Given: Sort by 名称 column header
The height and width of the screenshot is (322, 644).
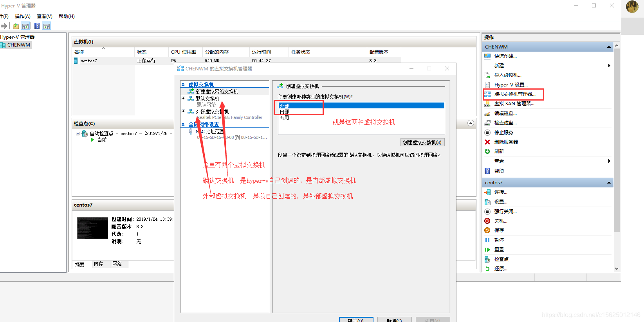Looking at the screenshot, I should pos(103,52).
